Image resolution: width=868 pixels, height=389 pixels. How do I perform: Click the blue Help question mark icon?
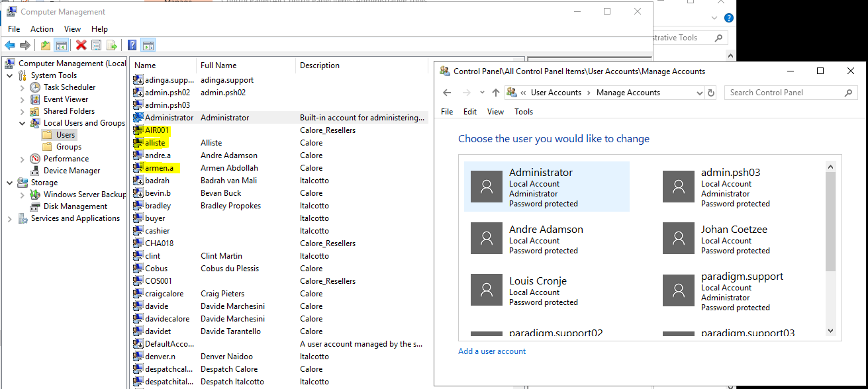point(132,45)
